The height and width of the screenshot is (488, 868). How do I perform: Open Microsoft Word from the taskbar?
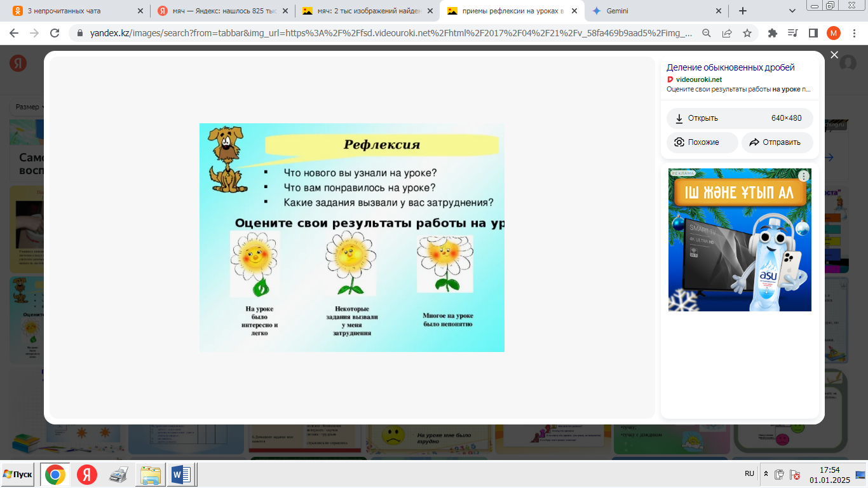(182, 474)
